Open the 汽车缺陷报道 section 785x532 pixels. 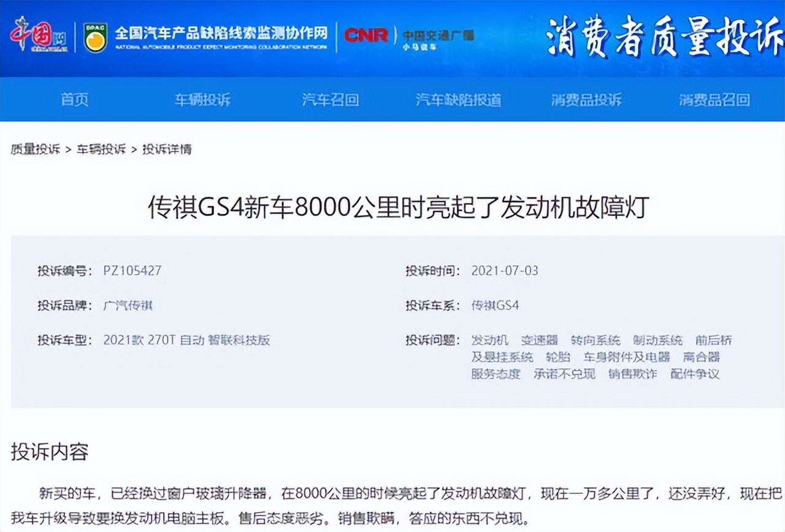[x=459, y=100]
